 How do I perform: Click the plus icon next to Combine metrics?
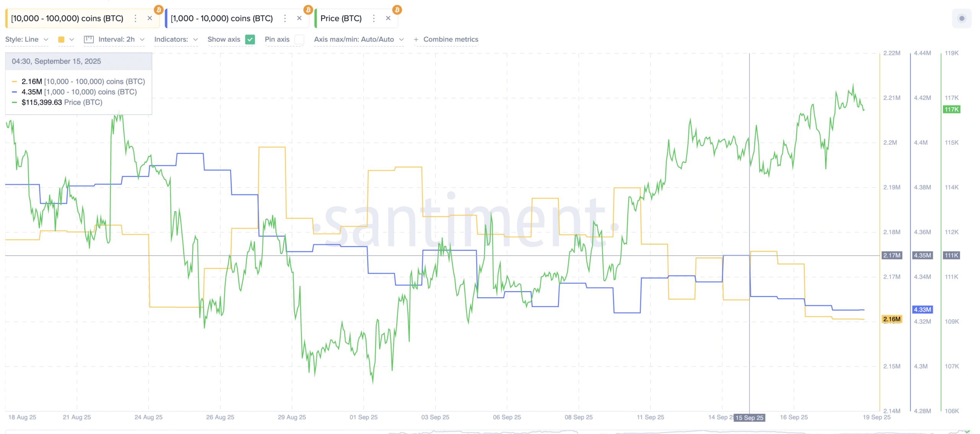click(x=416, y=39)
